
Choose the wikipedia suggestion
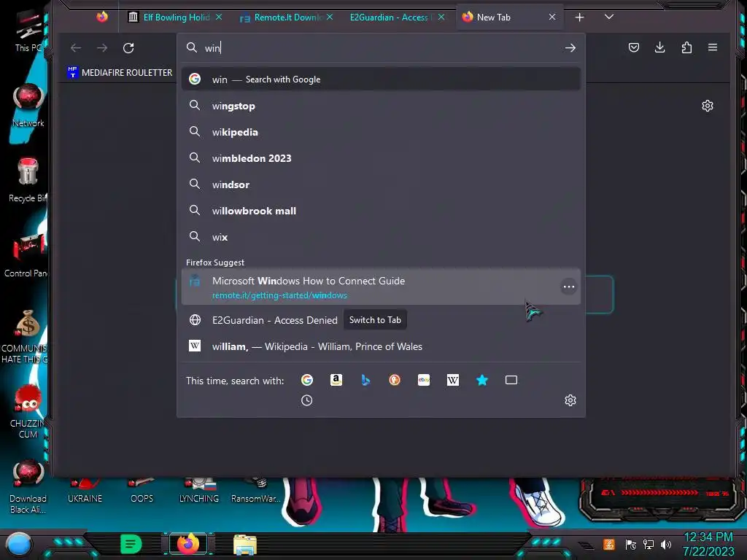click(x=381, y=132)
